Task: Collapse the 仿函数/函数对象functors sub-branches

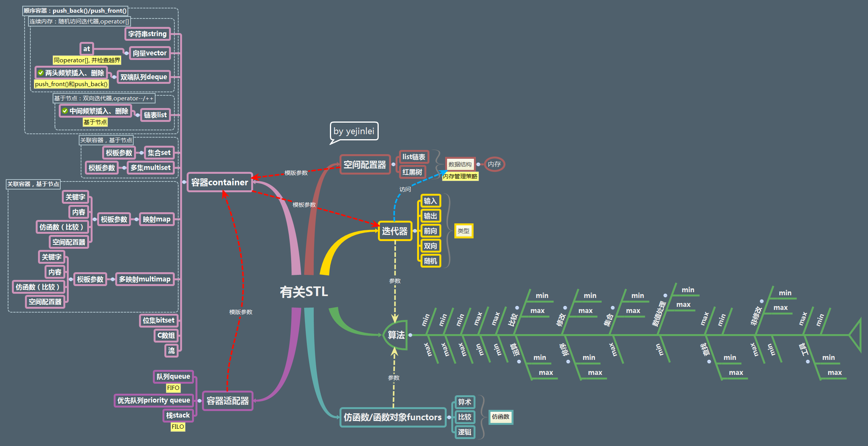Action: pos(449,417)
